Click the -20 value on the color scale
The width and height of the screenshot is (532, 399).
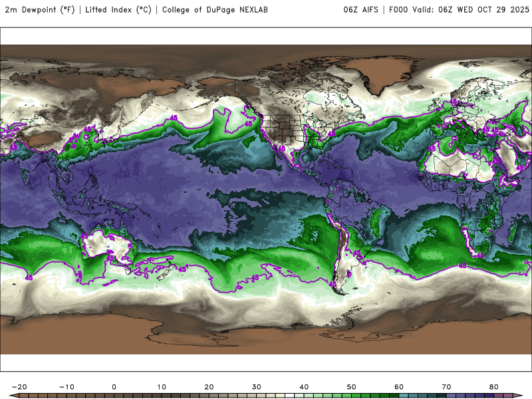point(19,387)
